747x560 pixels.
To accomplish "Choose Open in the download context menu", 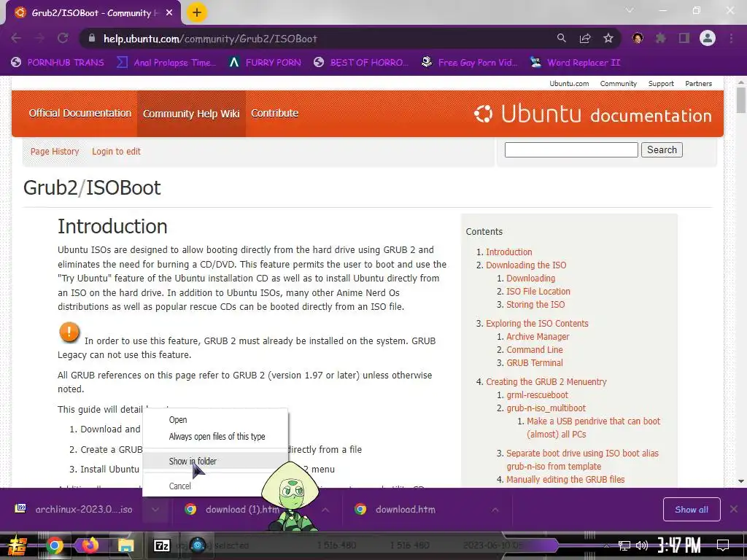I will click(x=215, y=419).
